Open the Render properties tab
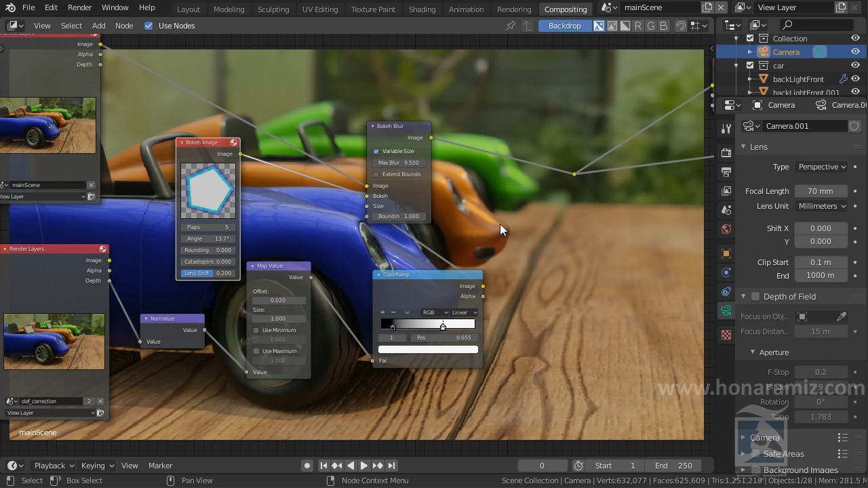This screenshot has width=868, height=488. click(726, 152)
